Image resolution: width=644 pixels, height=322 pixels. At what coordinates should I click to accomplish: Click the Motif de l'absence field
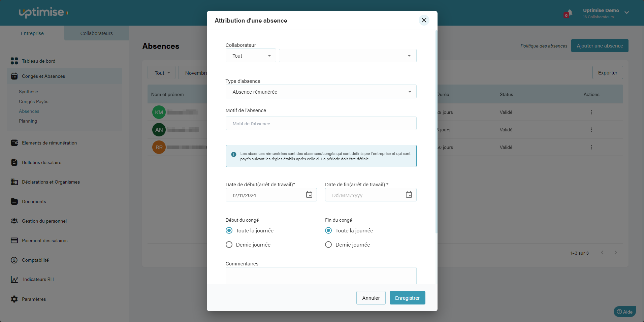[x=321, y=123]
